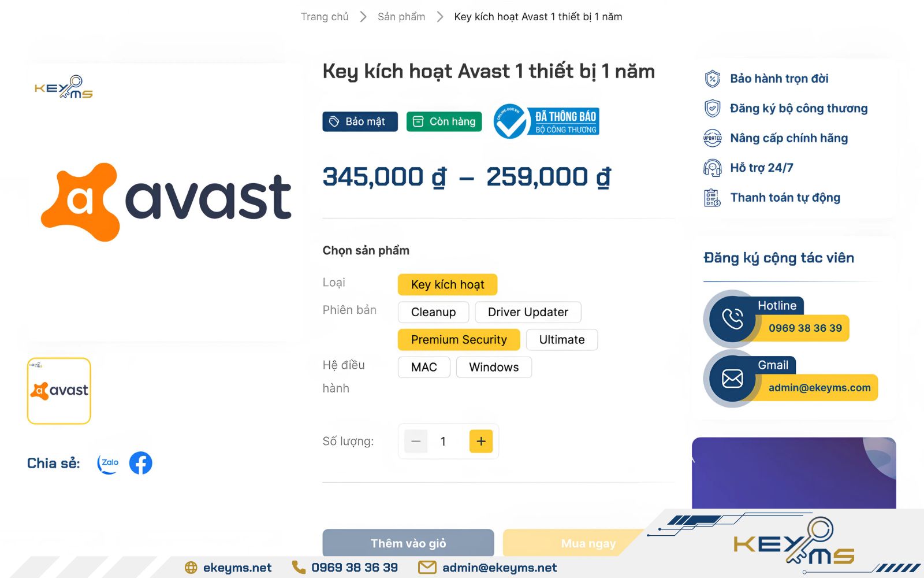This screenshot has height=578, width=924.
Task: Click the Gmail envelope icon
Action: tap(732, 379)
